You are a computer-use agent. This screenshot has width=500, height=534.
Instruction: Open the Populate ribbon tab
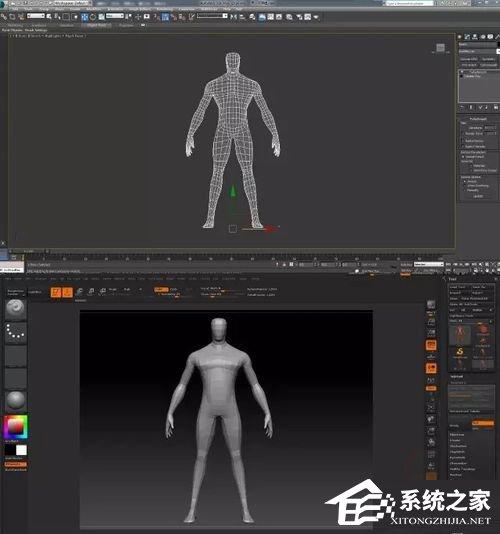[x=126, y=25]
